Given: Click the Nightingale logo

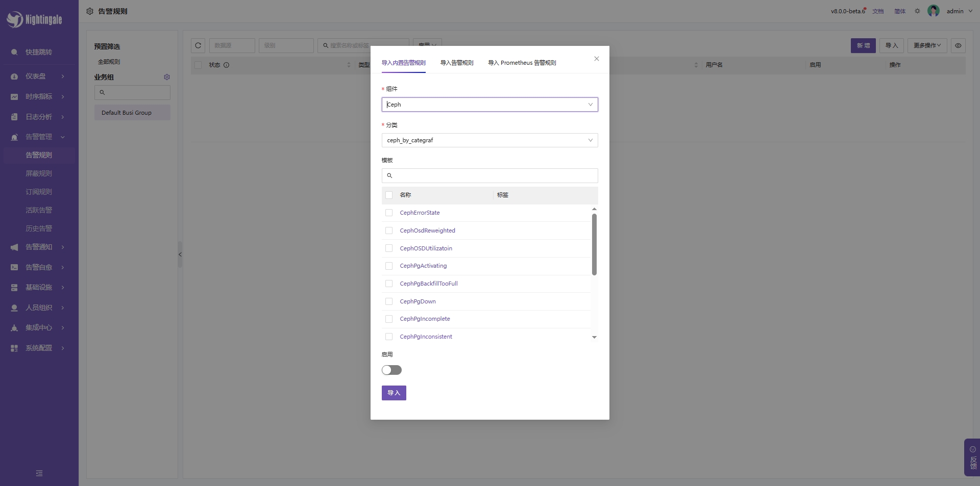Looking at the screenshot, I should (34, 19).
